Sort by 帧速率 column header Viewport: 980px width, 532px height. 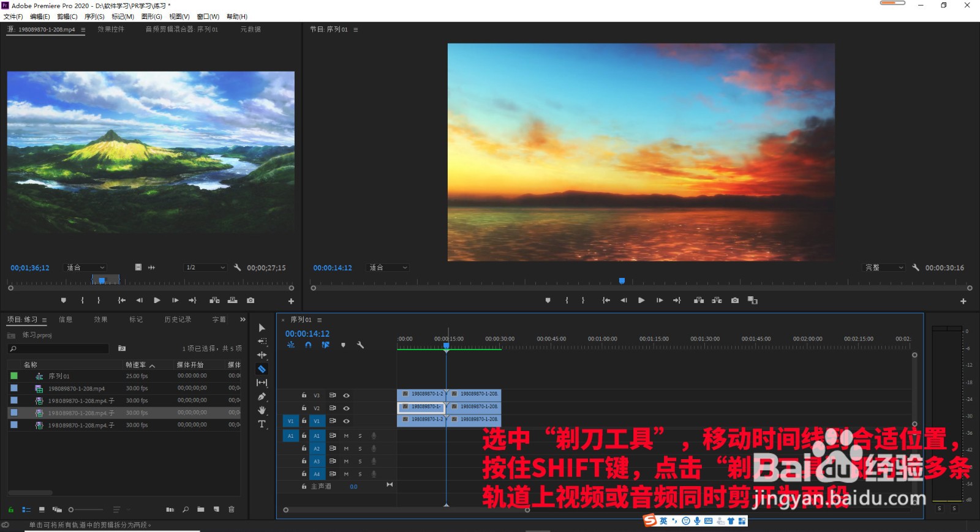click(x=136, y=365)
